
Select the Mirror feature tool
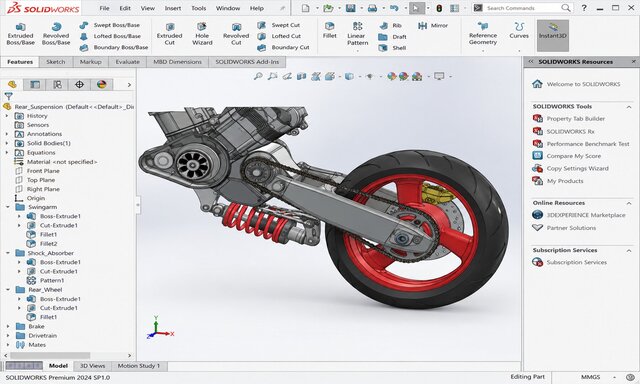point(433,25)
